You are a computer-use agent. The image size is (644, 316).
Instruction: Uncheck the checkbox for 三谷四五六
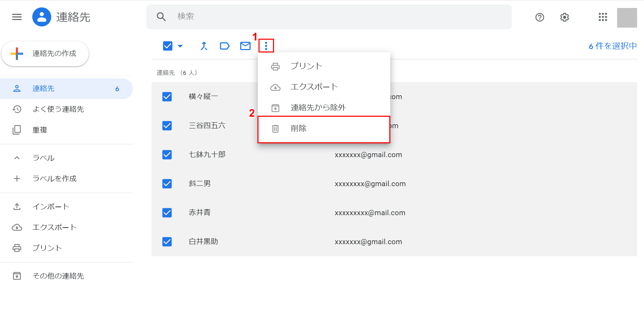tap(167, 126)
